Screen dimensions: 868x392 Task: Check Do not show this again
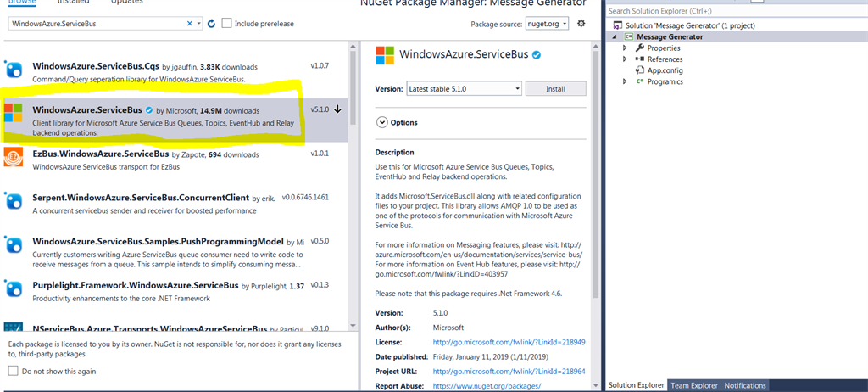14,371
